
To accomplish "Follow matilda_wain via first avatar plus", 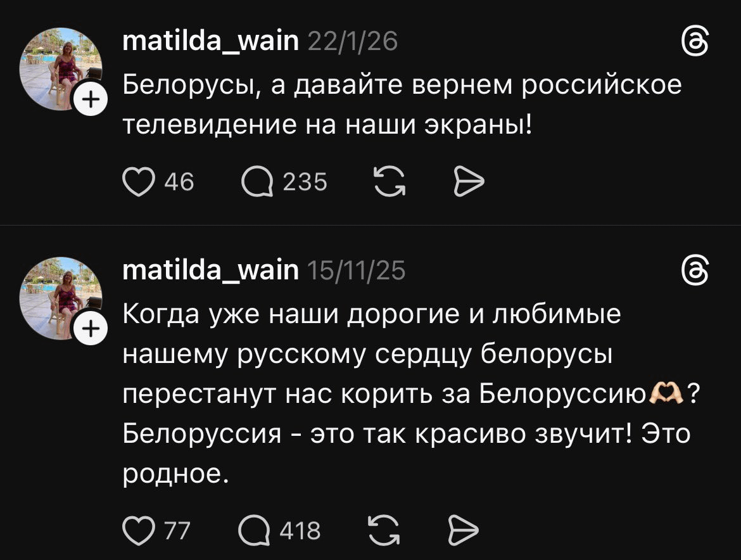I will point(91,100).
